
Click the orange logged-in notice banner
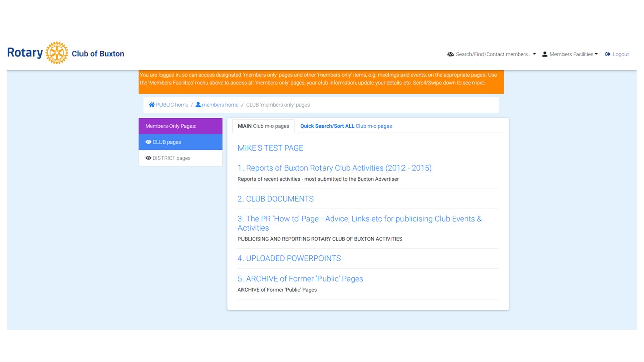pos(321,82)
